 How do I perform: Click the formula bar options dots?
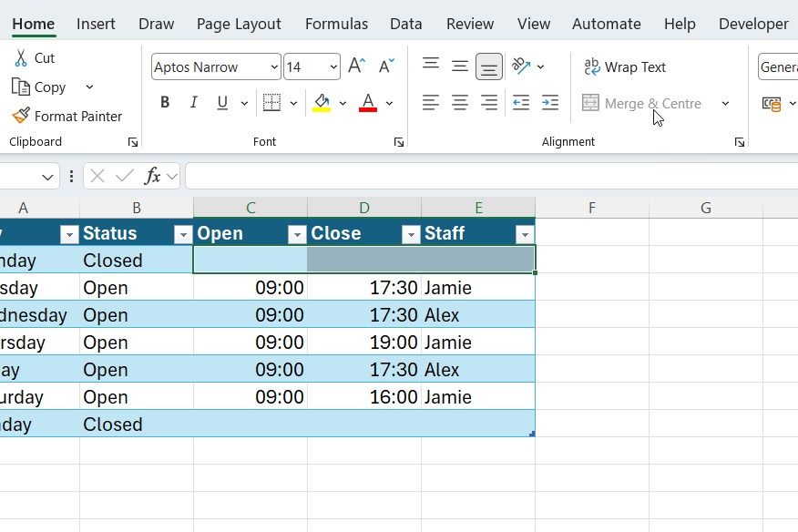coord(71,177)
